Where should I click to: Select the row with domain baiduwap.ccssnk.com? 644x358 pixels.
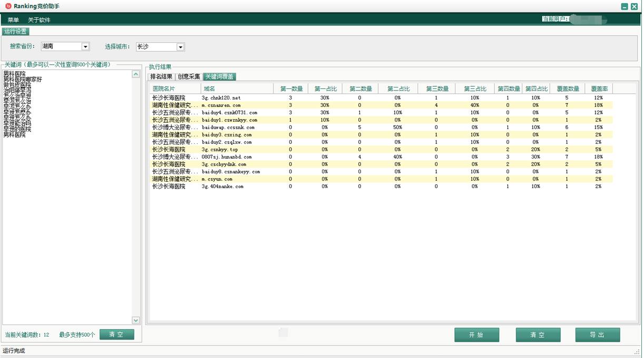coord(382,127)
